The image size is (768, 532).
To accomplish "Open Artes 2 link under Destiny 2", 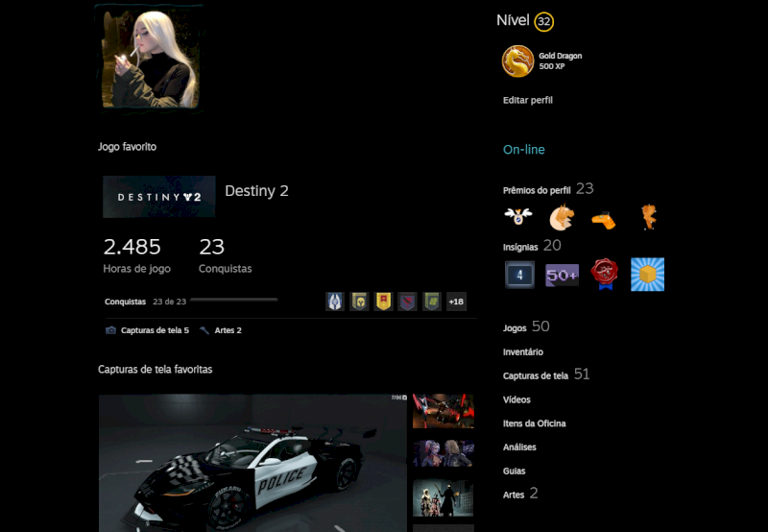I will click(228, 330).
